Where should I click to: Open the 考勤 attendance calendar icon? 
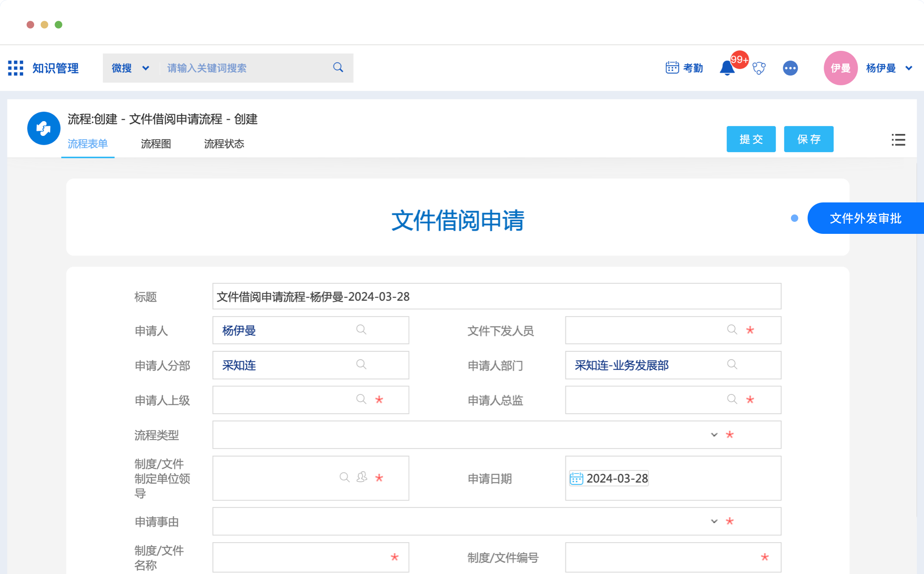pos(672,67)
